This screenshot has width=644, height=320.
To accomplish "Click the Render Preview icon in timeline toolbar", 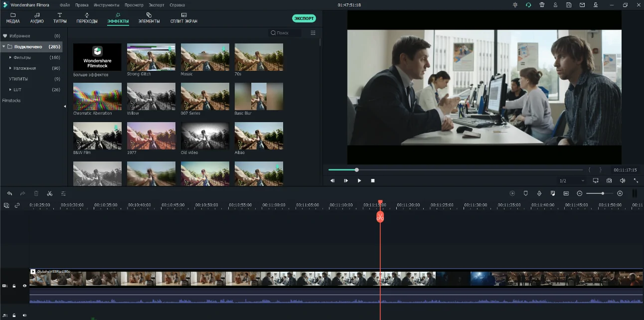I will (512, 193).
